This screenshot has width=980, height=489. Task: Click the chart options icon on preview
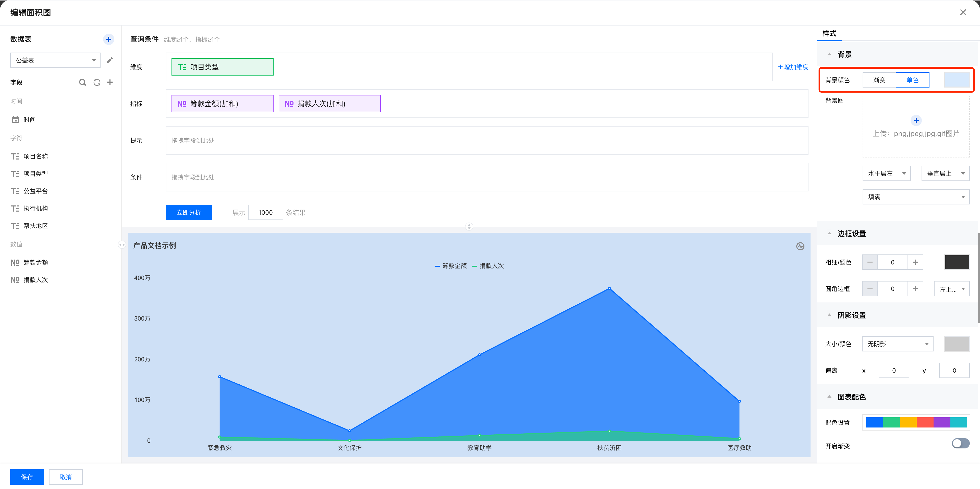[x=800, y=246]
